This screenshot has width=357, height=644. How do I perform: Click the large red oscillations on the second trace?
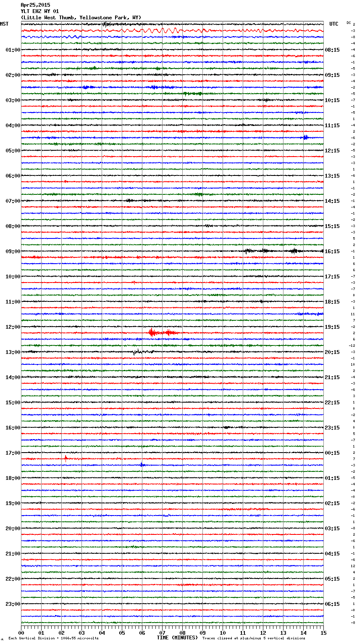click(x=162, y=31)
